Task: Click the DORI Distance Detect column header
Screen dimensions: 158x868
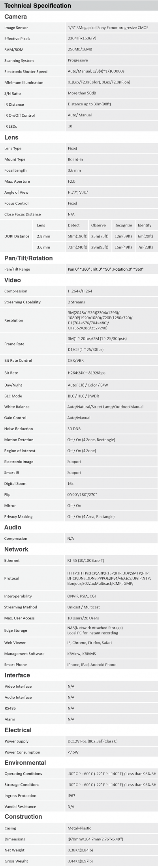Action: pos(73,225)
